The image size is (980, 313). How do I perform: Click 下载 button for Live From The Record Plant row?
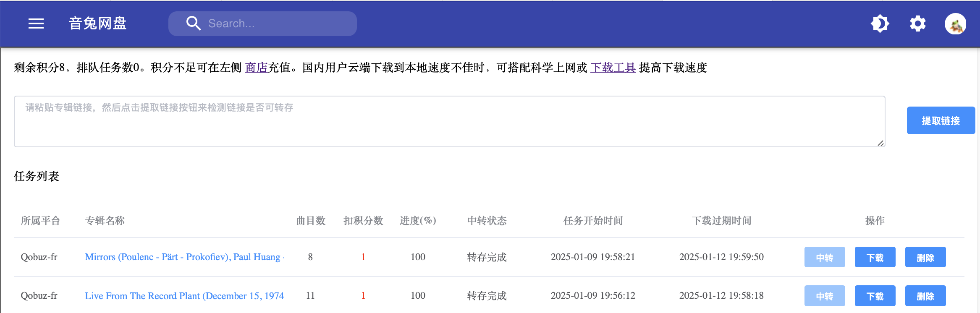(x=875, y=296)
